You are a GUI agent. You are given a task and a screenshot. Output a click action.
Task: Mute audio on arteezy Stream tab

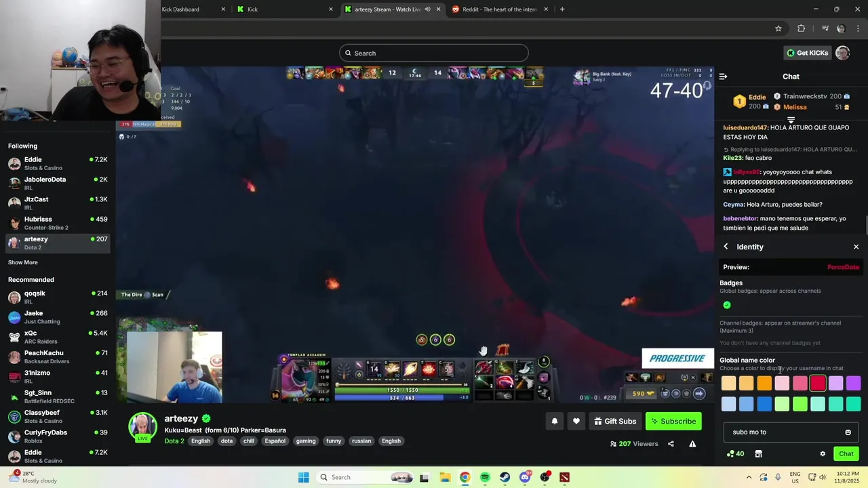point(427,9)
